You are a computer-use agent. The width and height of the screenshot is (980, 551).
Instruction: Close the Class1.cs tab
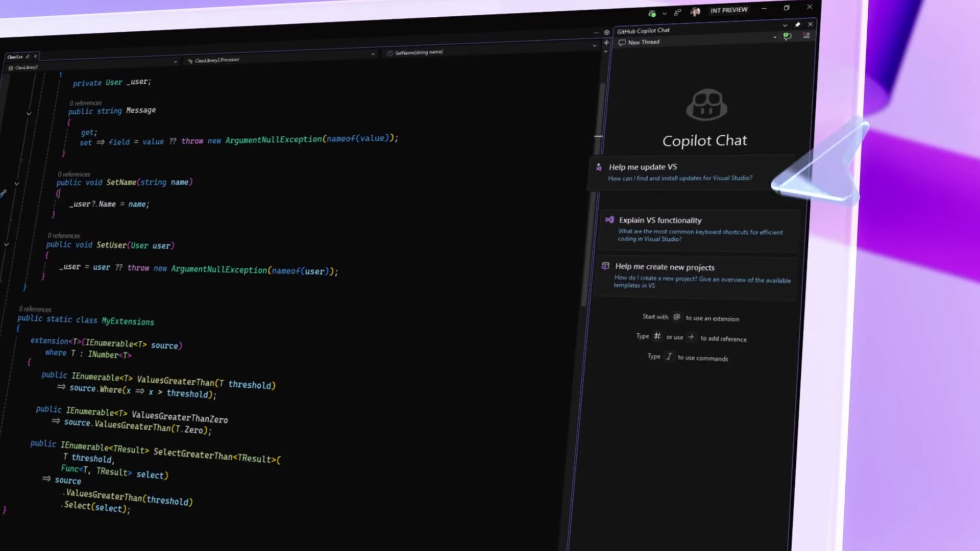click(x=35, y=56)
